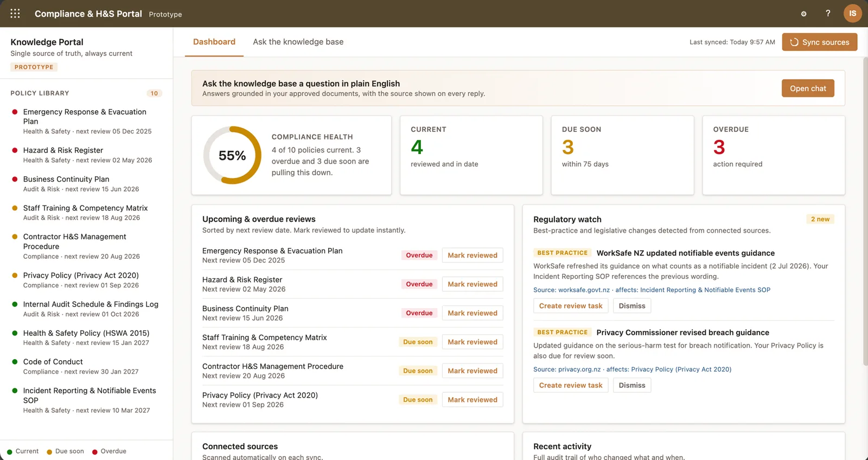Mark Business Continuity Plan as reviewed
This screenshot has width=868, height=460.
point(473,313)
